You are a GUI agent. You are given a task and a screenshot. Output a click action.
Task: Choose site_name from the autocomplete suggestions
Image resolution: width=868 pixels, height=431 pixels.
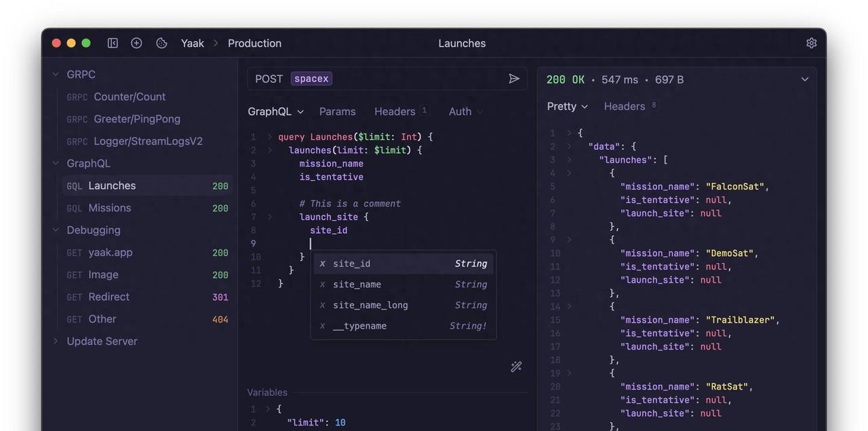click(x=357, y=284)
